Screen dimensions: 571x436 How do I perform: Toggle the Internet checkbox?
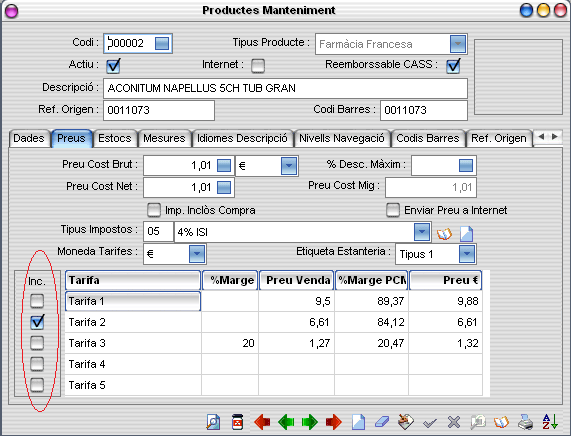[258, 66]
